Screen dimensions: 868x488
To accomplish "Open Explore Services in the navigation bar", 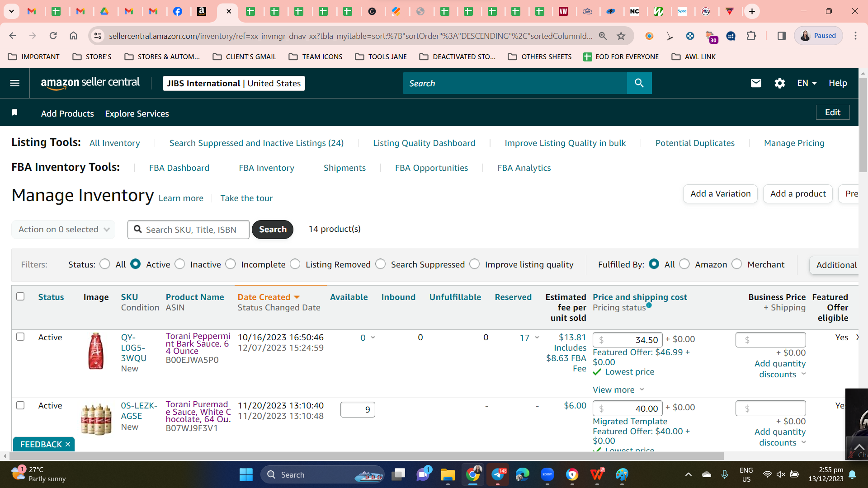I will coord(137,113).
